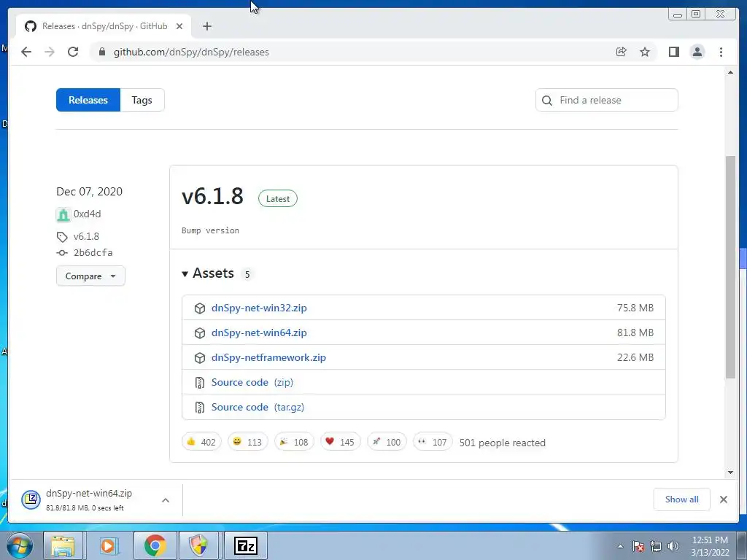Click the address bar URL

click(x=191, y=52)
